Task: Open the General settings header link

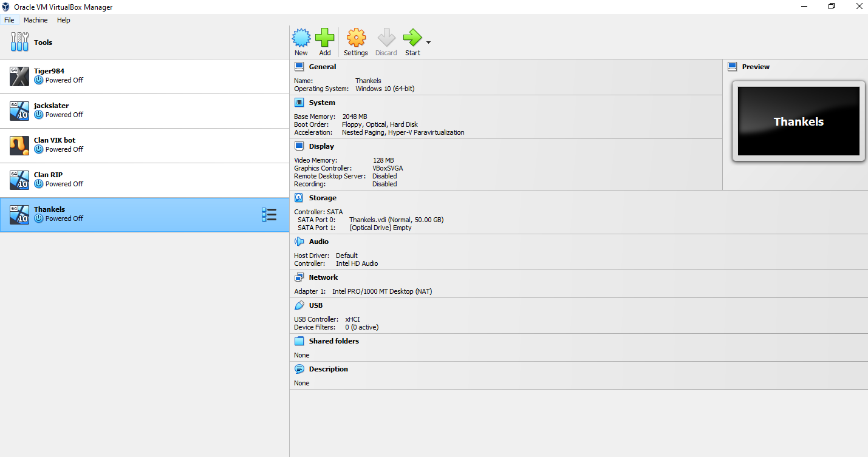Action: click(323, 67)
